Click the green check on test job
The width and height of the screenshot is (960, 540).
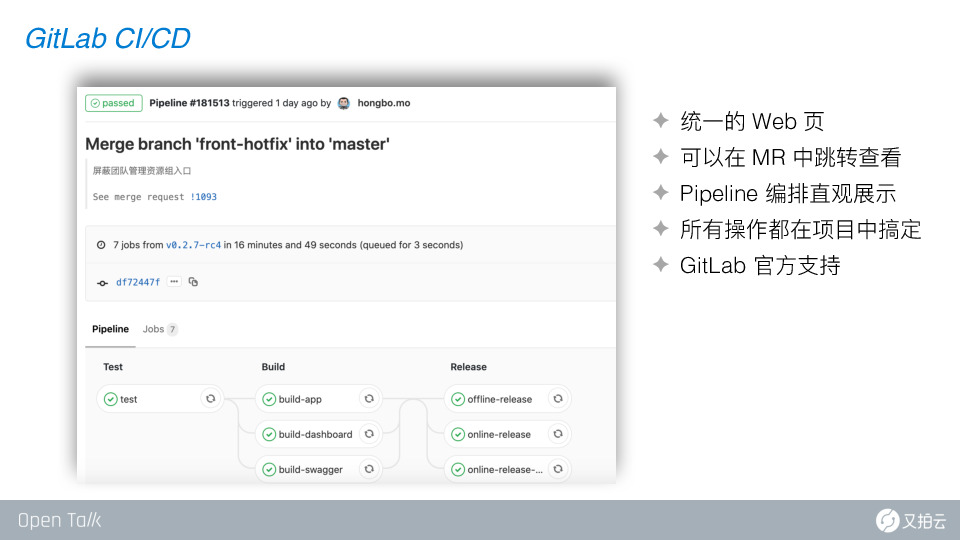(110, 399)
